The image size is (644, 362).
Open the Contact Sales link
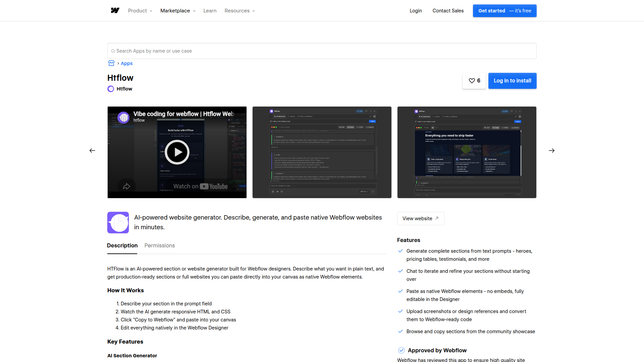click(448, 11)
